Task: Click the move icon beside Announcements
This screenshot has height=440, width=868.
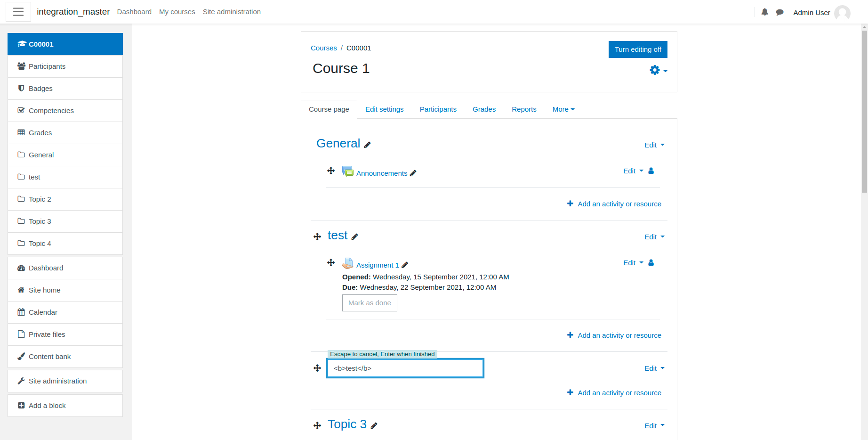Action: tap(331, 171)
